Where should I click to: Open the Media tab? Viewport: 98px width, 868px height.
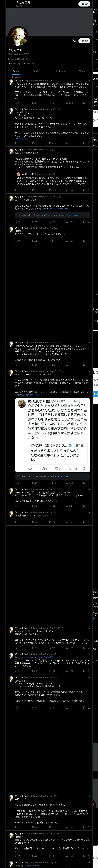point(82,71)
